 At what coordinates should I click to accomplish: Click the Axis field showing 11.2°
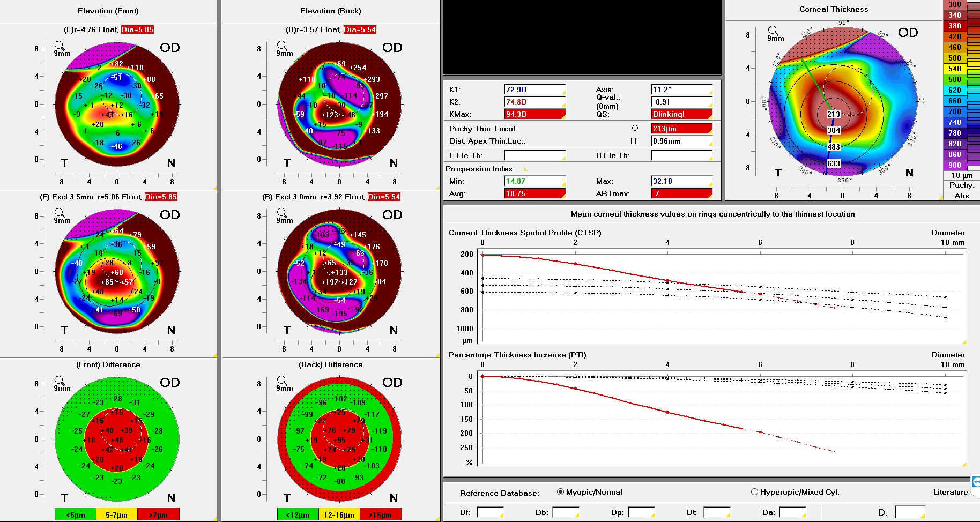(x=682, y=90)
